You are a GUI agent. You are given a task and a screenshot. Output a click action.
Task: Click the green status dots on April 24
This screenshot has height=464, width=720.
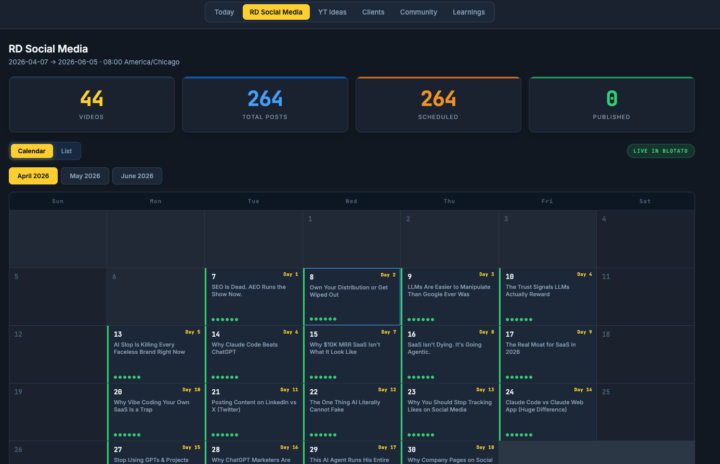pyautogui.click(x=519, y=435)
